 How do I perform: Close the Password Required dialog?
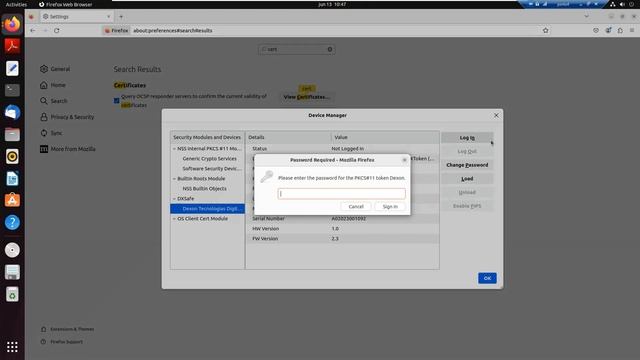(404, 160)
